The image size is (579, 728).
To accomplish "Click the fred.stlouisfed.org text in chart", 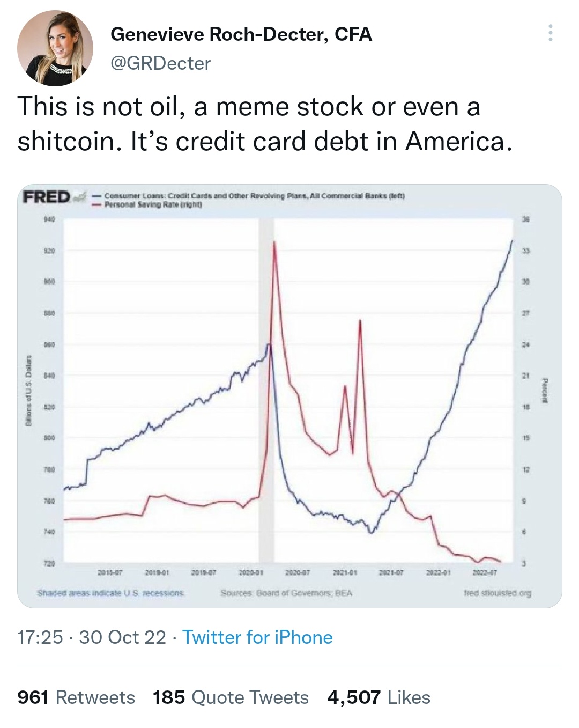I will tap(497, 593).
